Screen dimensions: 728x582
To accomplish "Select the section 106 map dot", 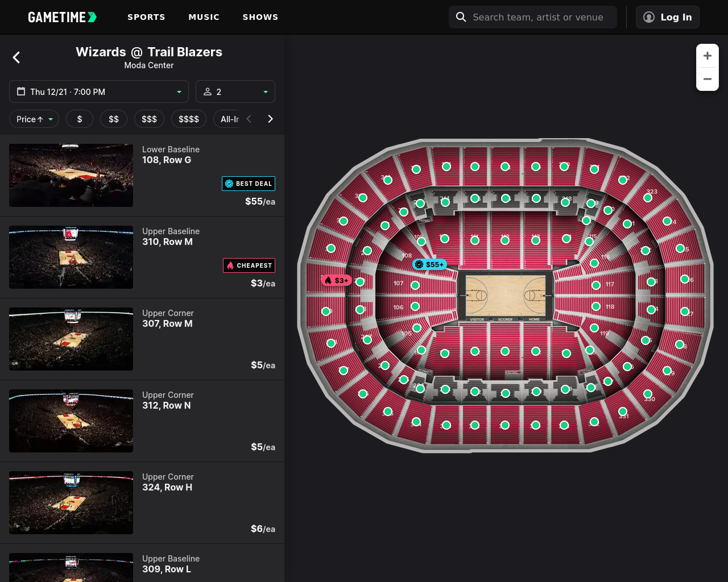I will point(415,306).
